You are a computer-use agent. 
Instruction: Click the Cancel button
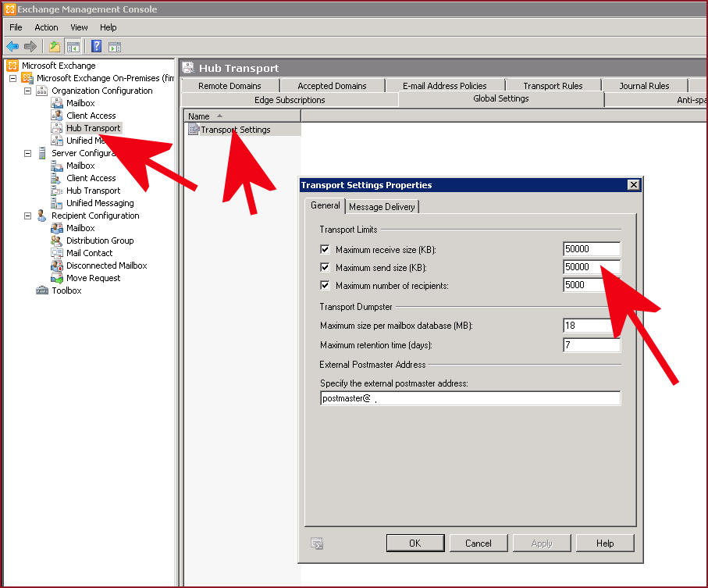[x=479, y=543]
